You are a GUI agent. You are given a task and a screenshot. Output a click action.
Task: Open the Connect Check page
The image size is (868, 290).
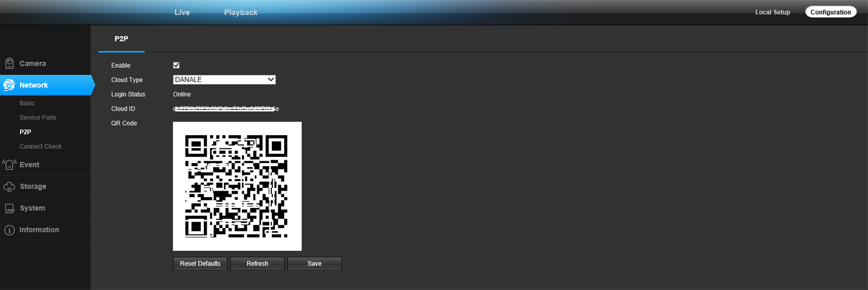click(41, 147)
